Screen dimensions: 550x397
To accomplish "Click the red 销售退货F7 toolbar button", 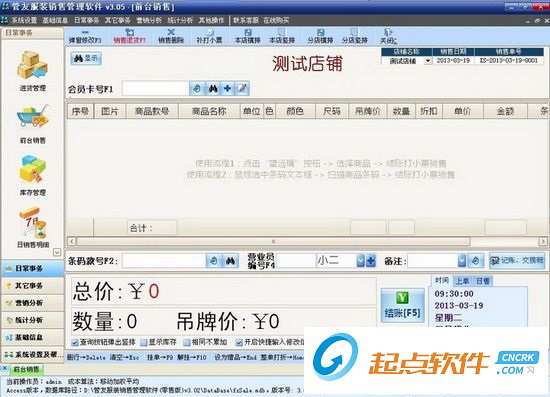I will tap(129, 36).
